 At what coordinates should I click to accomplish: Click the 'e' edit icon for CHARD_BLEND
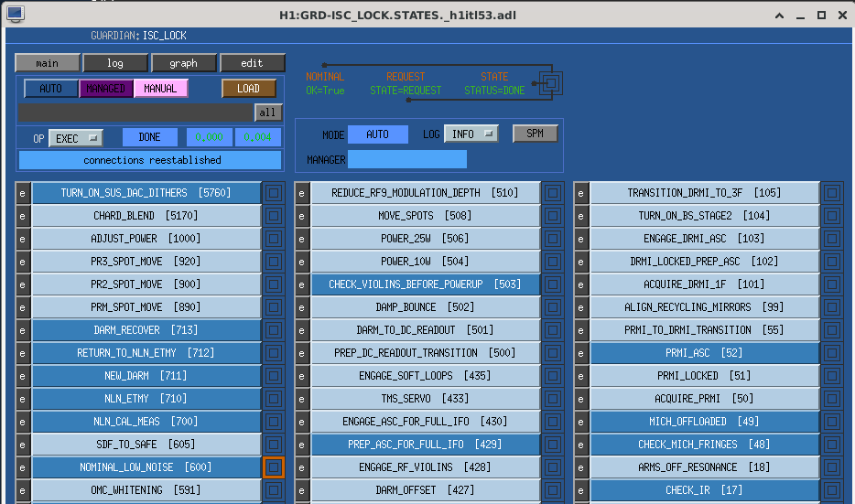tap(23, 216)
